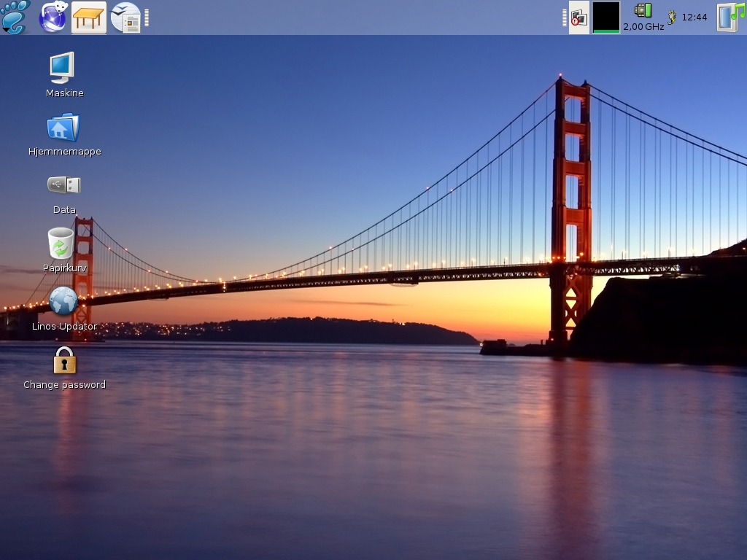Select the Maskine computer desktop icon

[62, 67]
